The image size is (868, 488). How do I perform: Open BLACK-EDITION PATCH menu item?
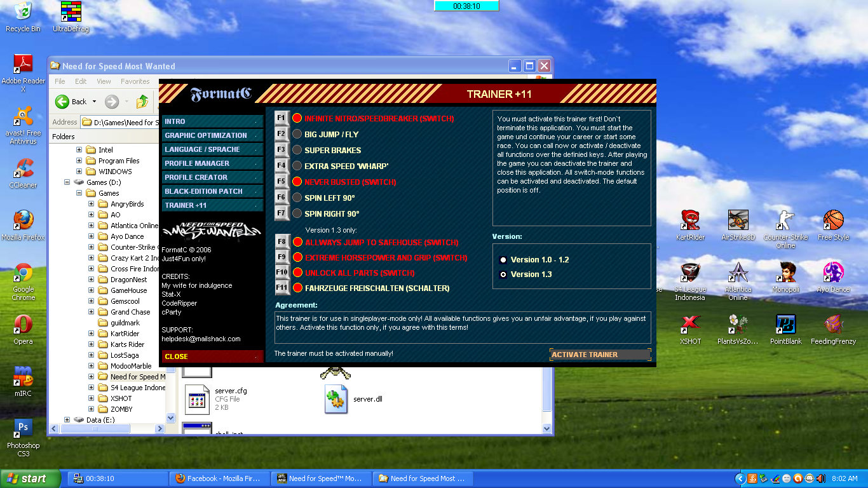coord(213,191)
